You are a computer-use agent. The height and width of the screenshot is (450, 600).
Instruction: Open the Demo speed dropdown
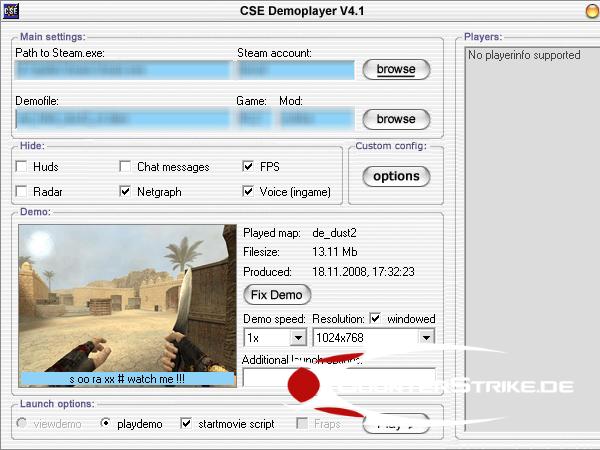pos(297,339)
